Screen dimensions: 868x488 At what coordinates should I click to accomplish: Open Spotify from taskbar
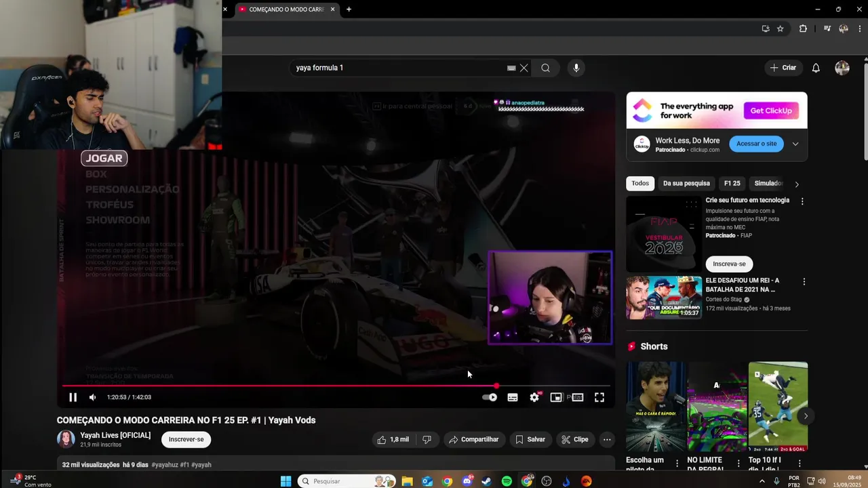[507, 481]
